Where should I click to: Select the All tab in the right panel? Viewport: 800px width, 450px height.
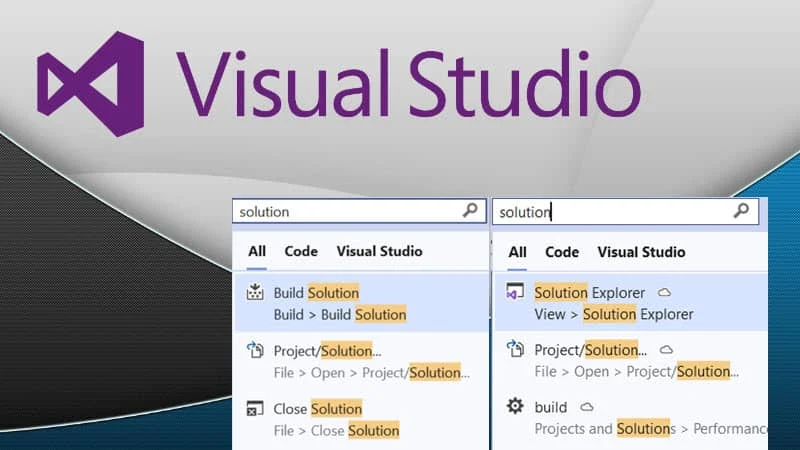[x=517, y=252]
